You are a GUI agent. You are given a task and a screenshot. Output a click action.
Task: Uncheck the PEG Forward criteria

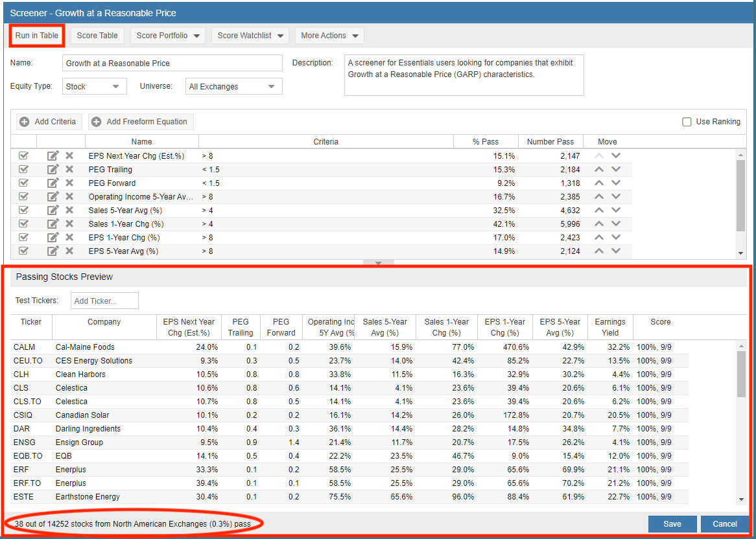click(23, 183)
